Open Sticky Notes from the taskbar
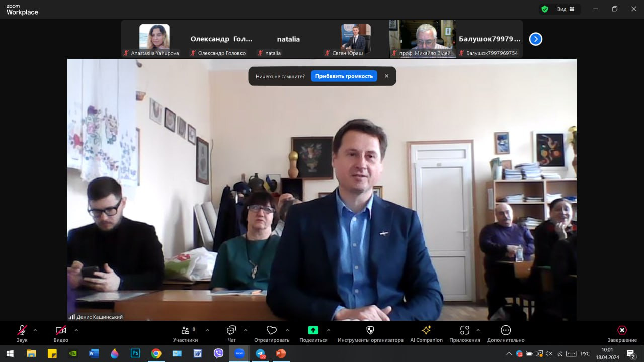 click(52, 353)
